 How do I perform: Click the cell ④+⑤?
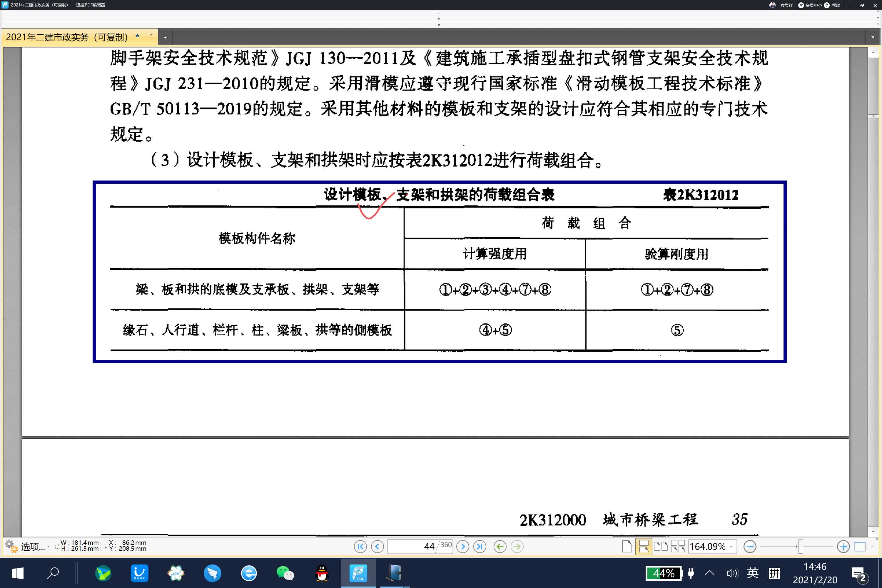(495, 330)
